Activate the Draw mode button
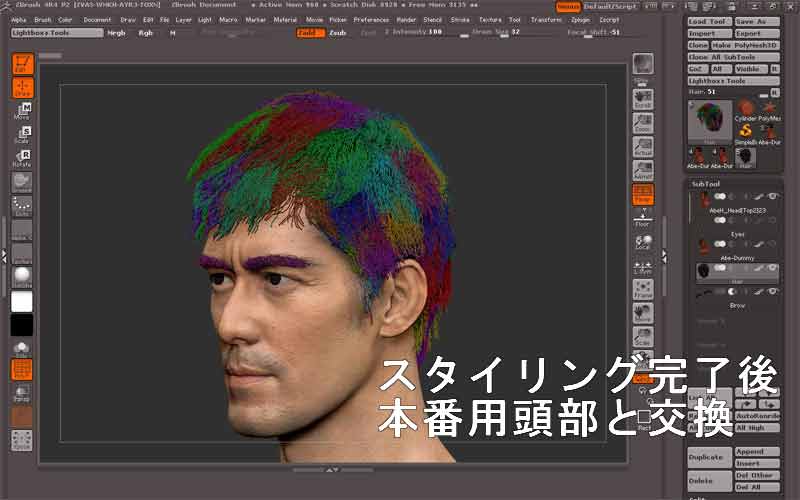The width and height of the screenshot is (800, 500). click(x=22, y=88)
